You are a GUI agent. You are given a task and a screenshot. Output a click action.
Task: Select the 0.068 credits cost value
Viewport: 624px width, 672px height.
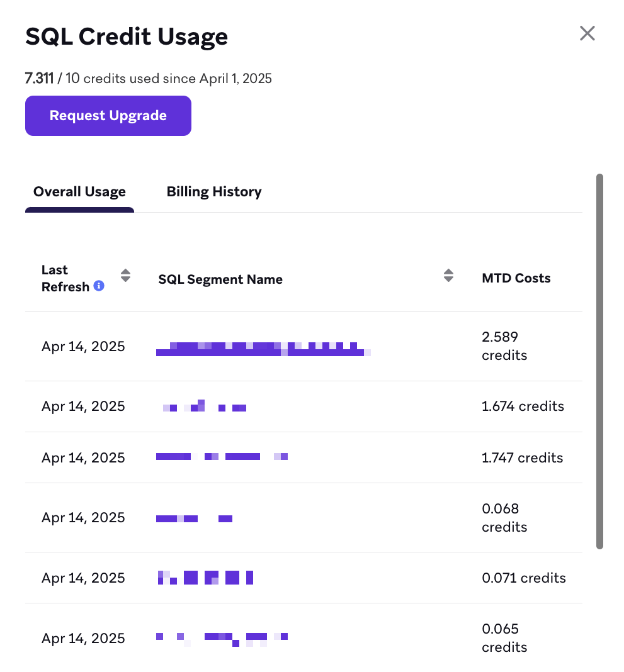[x=504, y=518]
